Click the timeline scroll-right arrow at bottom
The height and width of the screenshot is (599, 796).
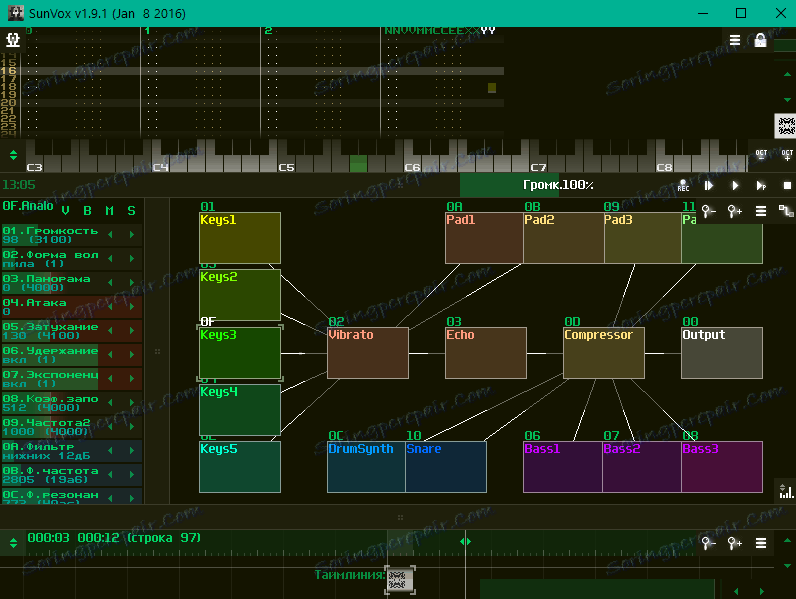[761, 591]
